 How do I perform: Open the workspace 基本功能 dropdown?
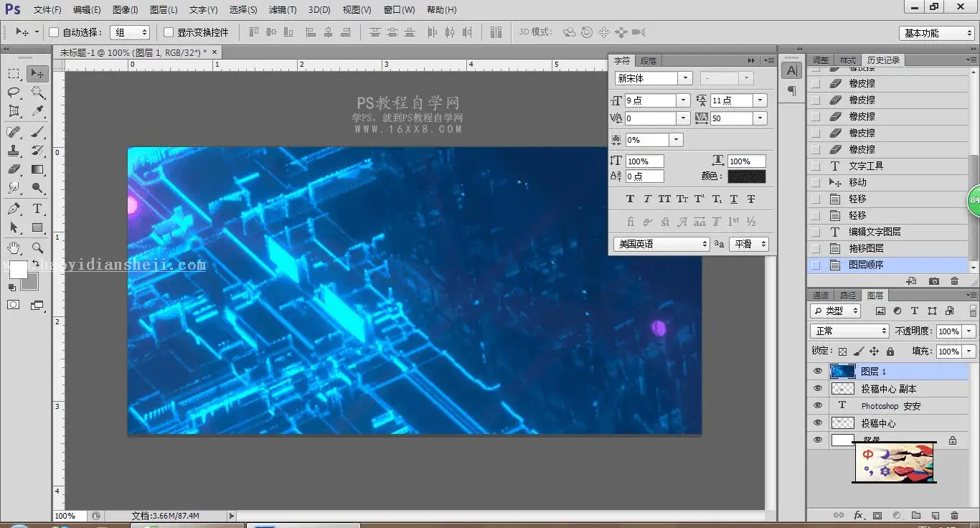937,33
